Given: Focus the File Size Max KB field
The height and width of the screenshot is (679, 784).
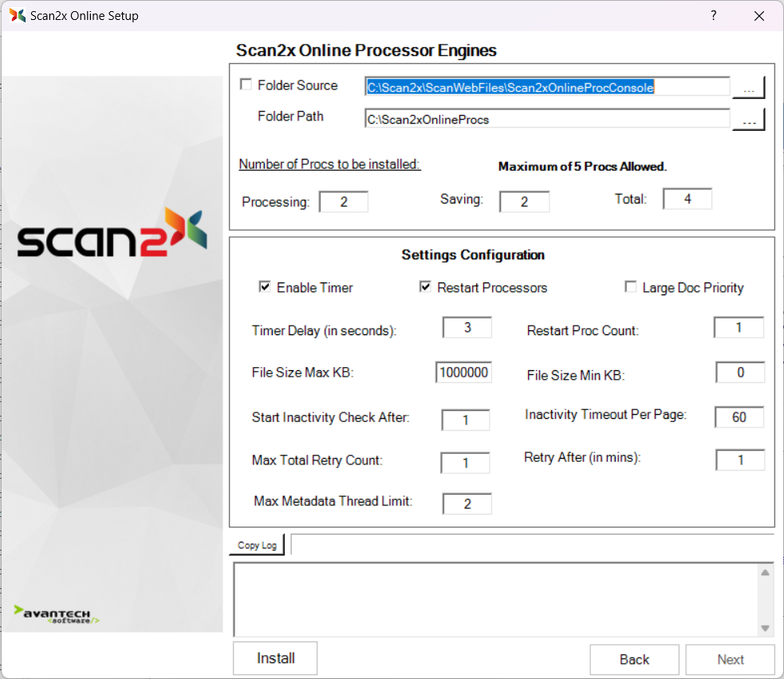Looking at the screenshot, I should tap(463, 373).
